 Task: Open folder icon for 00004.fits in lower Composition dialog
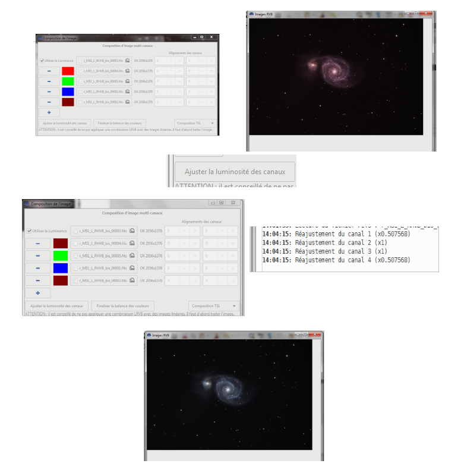[132, 243]
